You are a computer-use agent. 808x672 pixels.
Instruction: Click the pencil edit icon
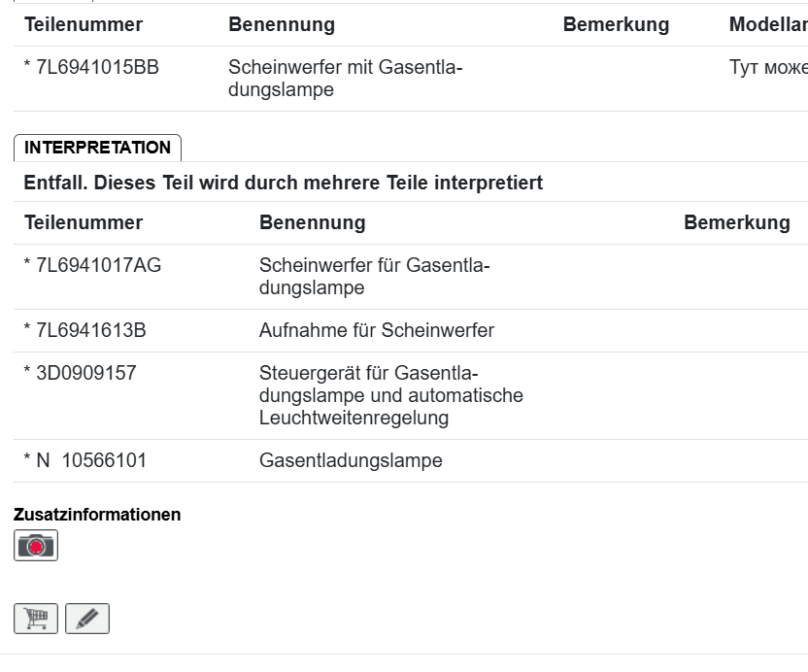pyautogui.click(x=87, y=619)
